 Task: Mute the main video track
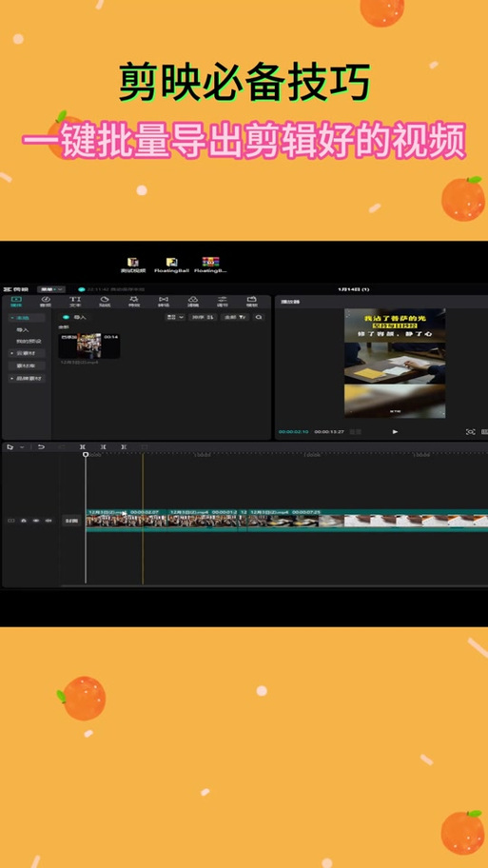click(x=49, y=521)
